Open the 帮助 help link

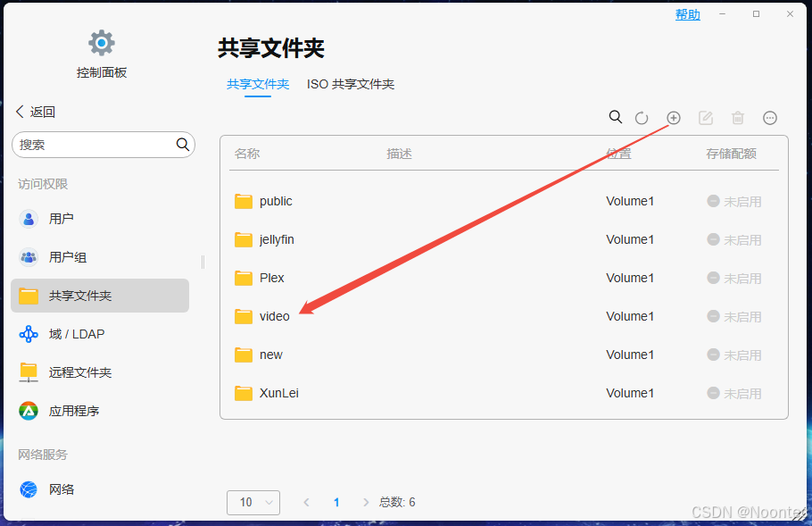point(688,14)
